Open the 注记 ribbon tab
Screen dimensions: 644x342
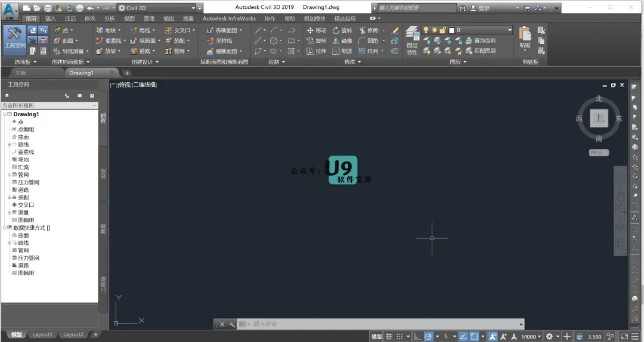point(70,18)
